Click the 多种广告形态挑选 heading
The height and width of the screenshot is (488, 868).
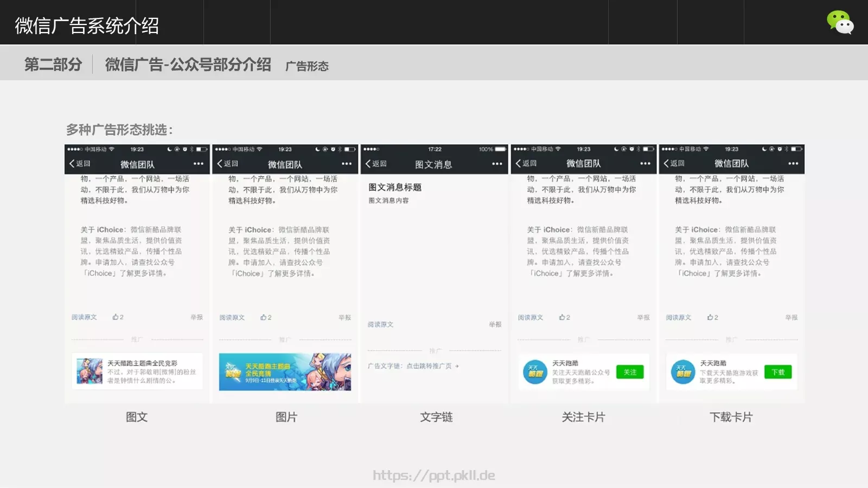[119, 130]
